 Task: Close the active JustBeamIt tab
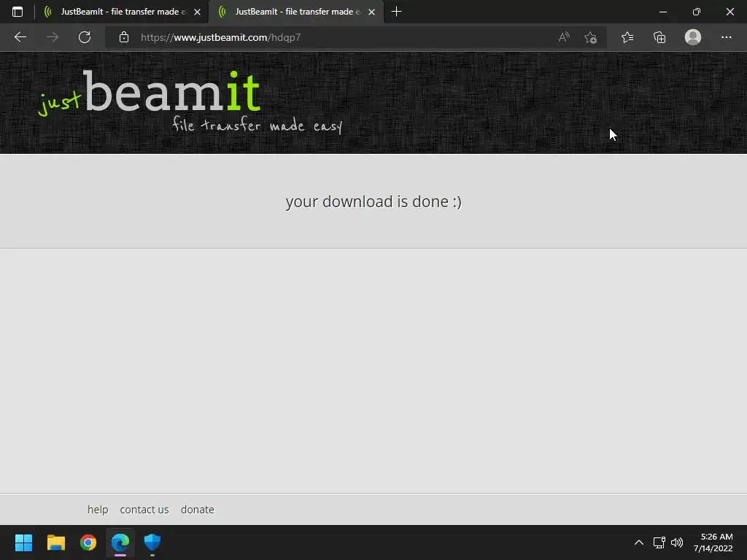coord(371,12)
